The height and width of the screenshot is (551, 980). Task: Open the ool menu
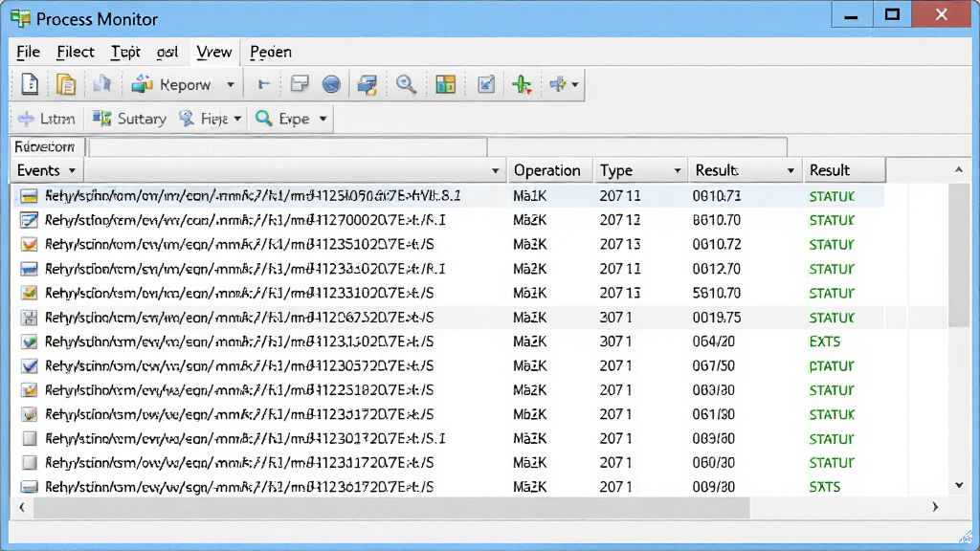[x=167, y=52]
